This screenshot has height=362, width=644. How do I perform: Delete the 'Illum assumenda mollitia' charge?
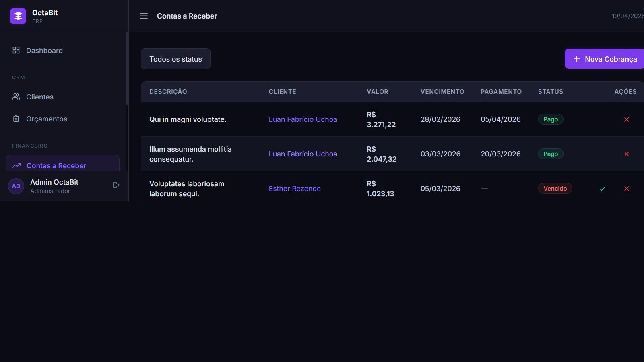(626, 154)
